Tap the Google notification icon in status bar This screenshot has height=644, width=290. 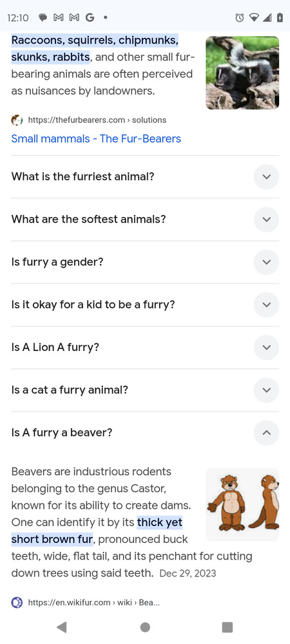[90, 17]
